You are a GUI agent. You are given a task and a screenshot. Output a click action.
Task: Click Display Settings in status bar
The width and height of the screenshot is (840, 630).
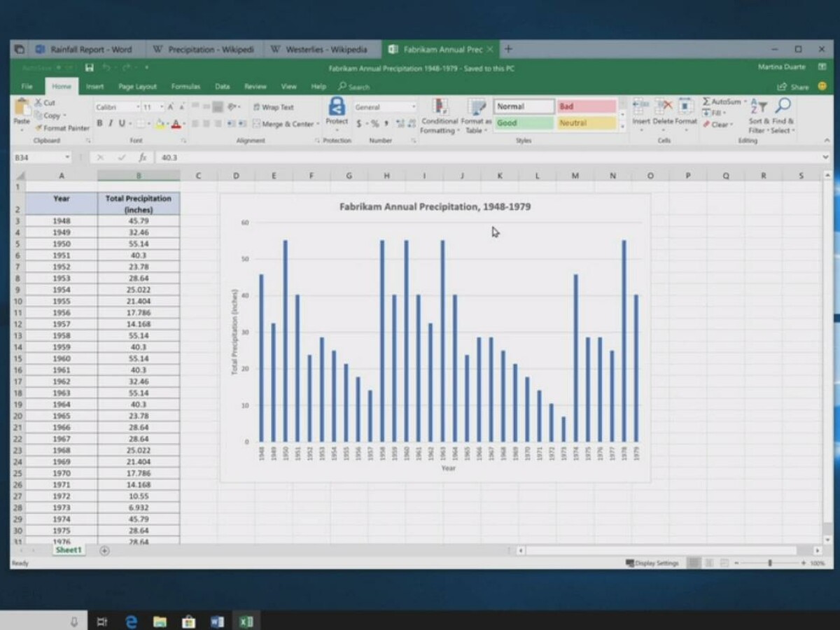652,563
